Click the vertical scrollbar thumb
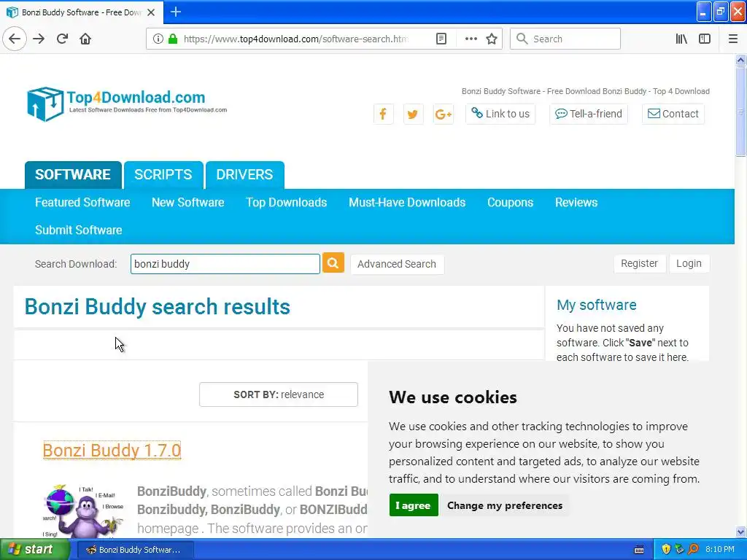The image size is (747, 560). point(740,111)
